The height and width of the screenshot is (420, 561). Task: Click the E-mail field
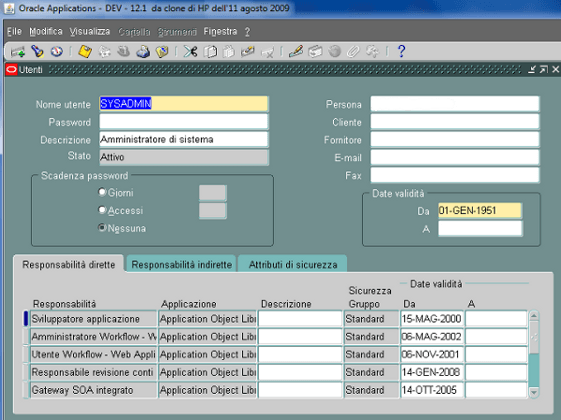coord(455,157)
